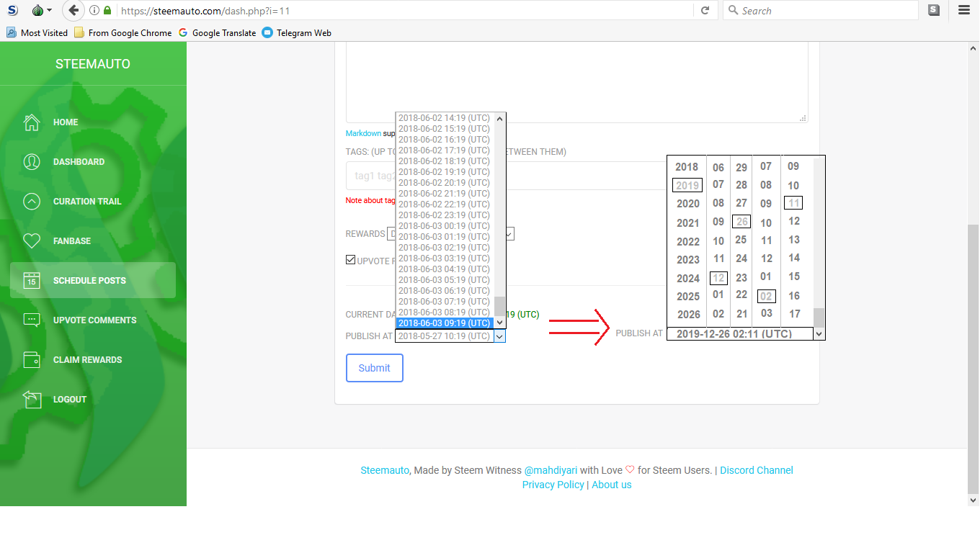Select 2018-06-03 04:19 (UTC) option
Screen dimensions: 980x553
coord(445,269)
